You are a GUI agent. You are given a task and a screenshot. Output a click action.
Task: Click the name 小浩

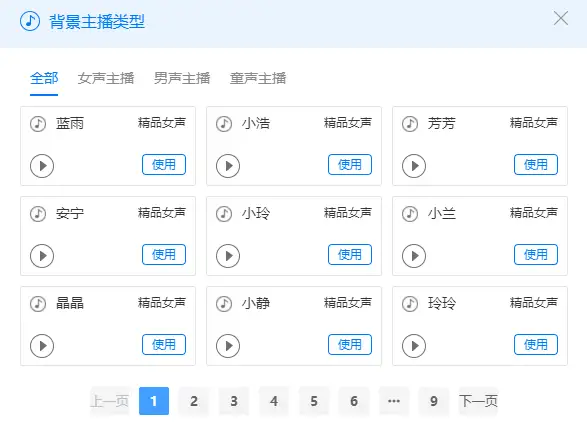[x=256, y=124]
